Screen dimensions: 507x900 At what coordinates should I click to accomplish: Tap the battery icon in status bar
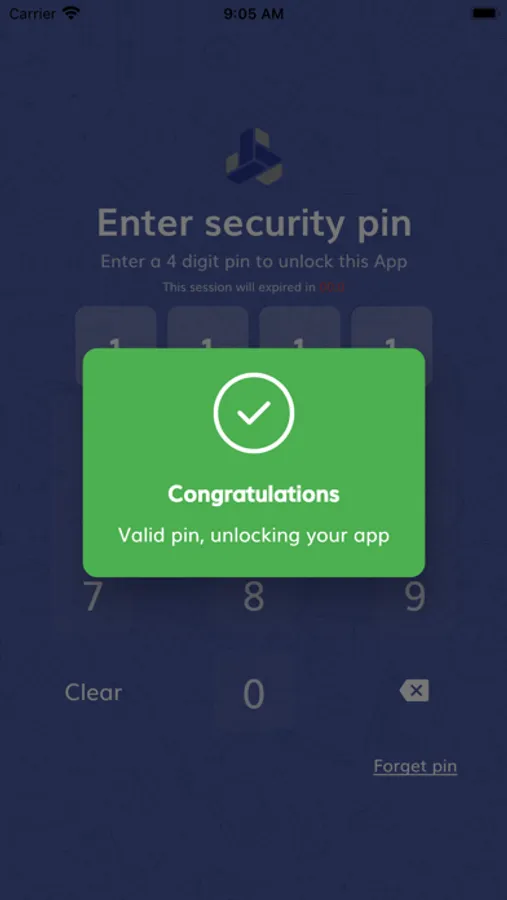(x=485, y=13)
